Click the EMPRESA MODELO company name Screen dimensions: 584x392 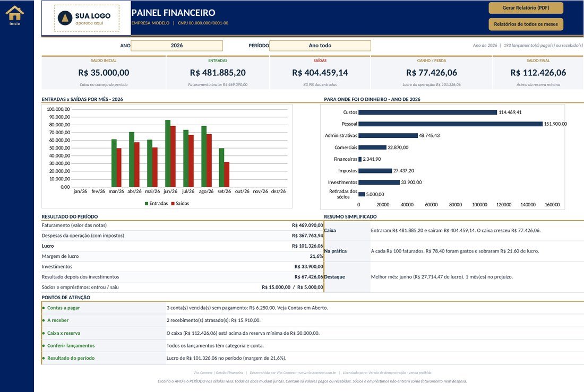pyautogui.click(x=150, y=23)
